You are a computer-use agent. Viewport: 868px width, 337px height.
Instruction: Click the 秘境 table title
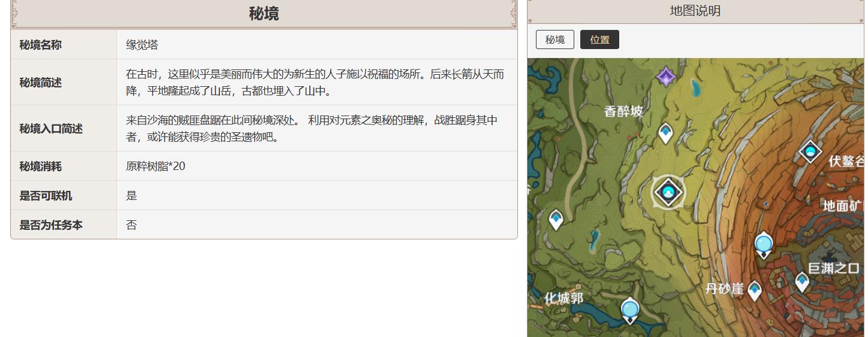(x=264, y=13)
